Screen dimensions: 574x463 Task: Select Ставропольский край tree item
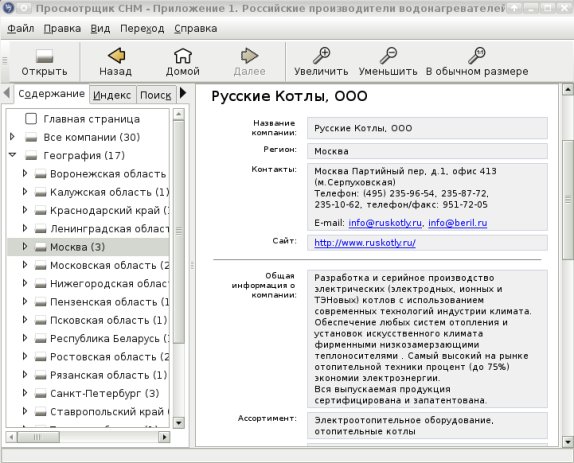point(109,412)
